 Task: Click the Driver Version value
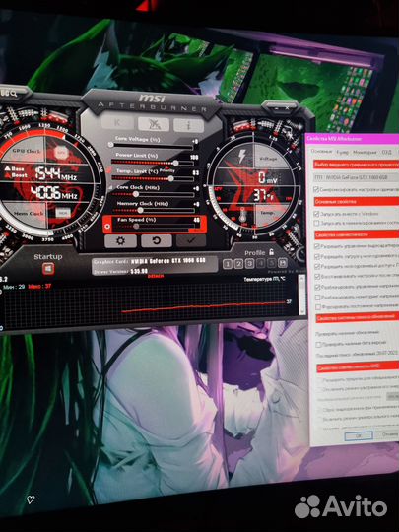click(140, 272)
